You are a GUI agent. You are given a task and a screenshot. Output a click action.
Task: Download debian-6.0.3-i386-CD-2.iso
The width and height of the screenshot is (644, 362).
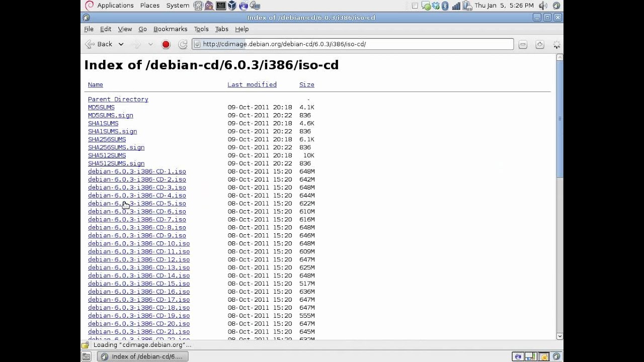137,179
